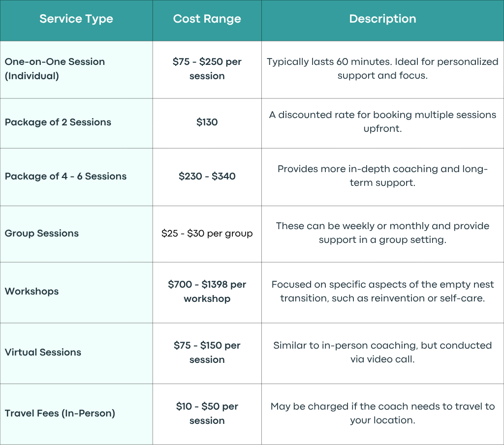
Task: Click the description about empty nest transition
Action: pos(382,291)
